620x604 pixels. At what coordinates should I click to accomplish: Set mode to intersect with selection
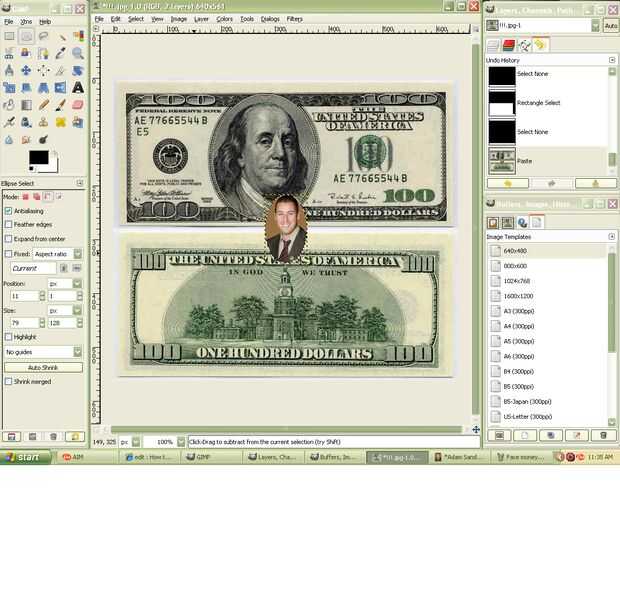(x=59, y=196)
